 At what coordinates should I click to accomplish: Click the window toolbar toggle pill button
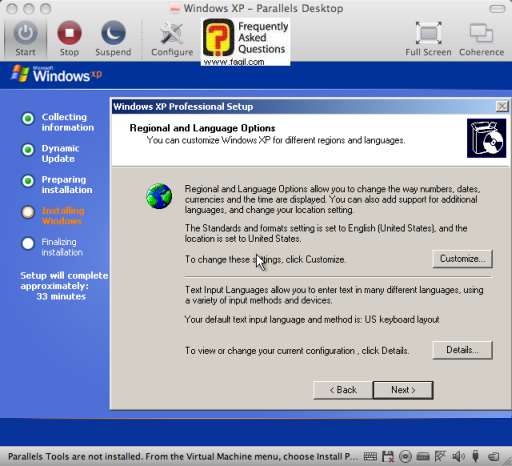(x=497, y=9)
